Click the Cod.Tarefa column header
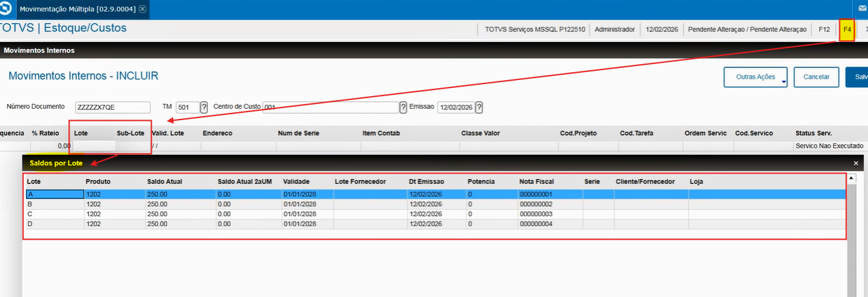 637,133
